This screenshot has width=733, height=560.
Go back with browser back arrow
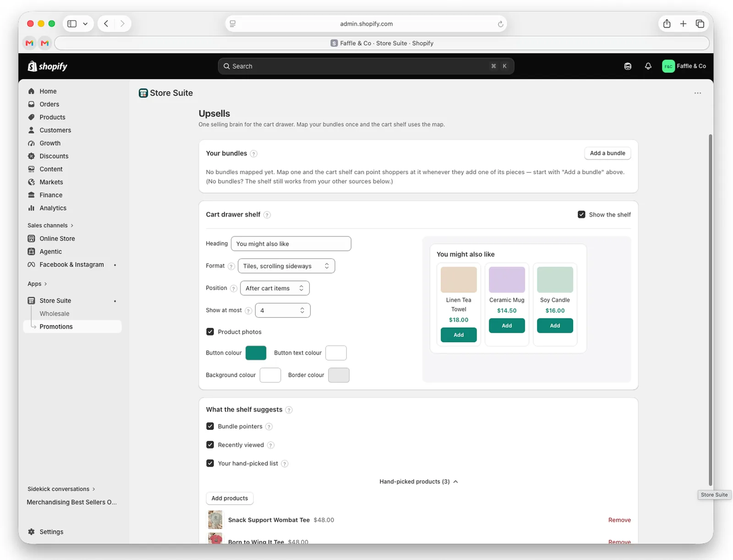[106, 24]
